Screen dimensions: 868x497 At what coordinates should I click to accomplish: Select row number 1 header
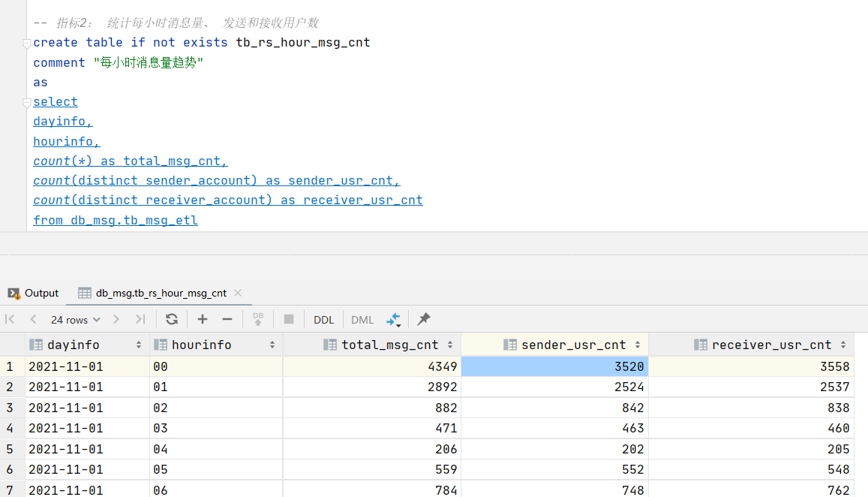[x=12, y=366]
